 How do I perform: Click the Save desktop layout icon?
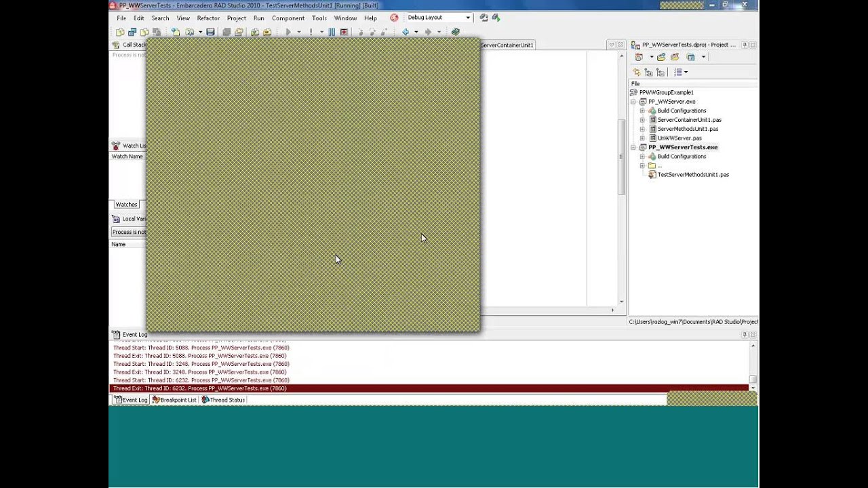click(484, 18)
